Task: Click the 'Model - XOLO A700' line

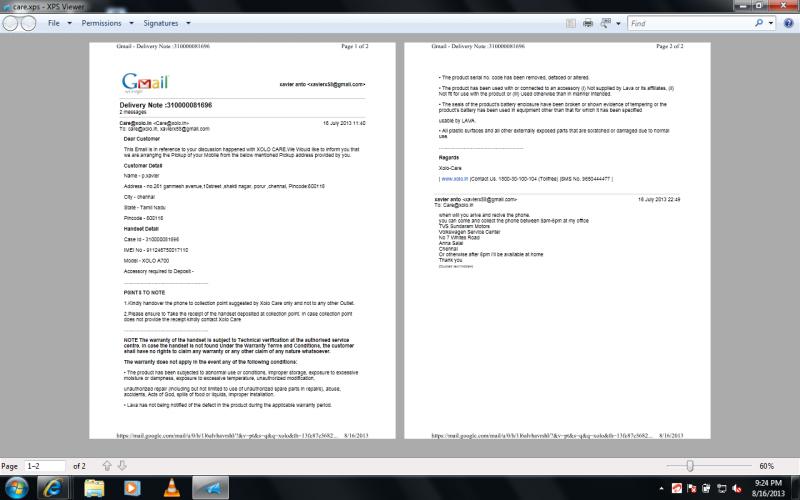Action: (x=146, y=261)
